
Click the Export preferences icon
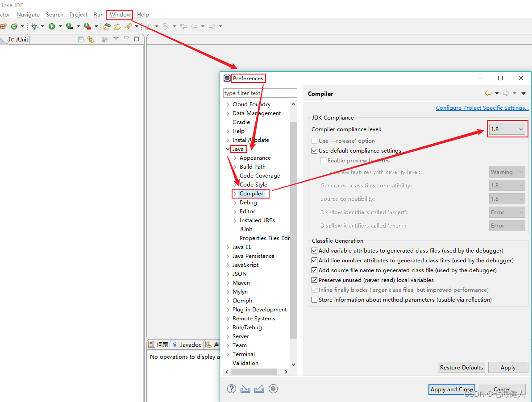click(x=259, y=389)
